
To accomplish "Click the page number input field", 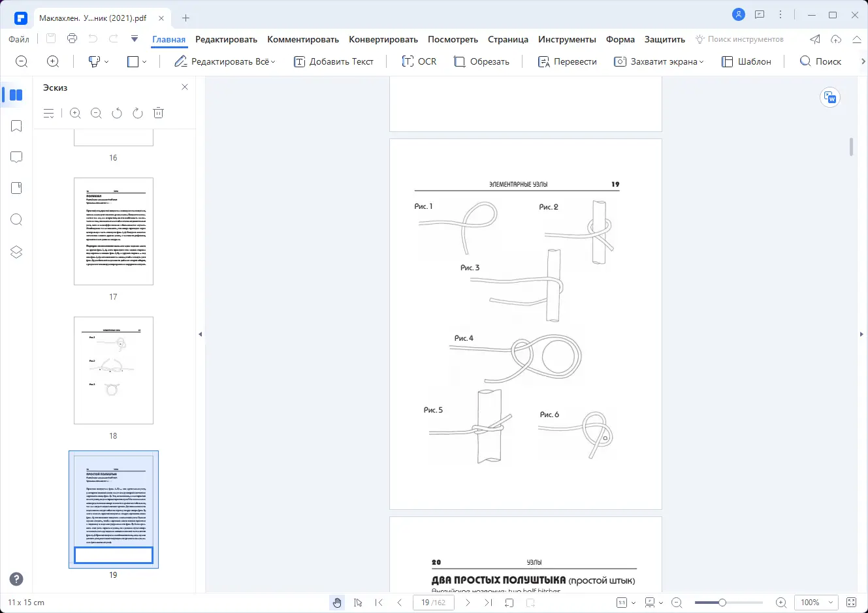I will point(434,603).
